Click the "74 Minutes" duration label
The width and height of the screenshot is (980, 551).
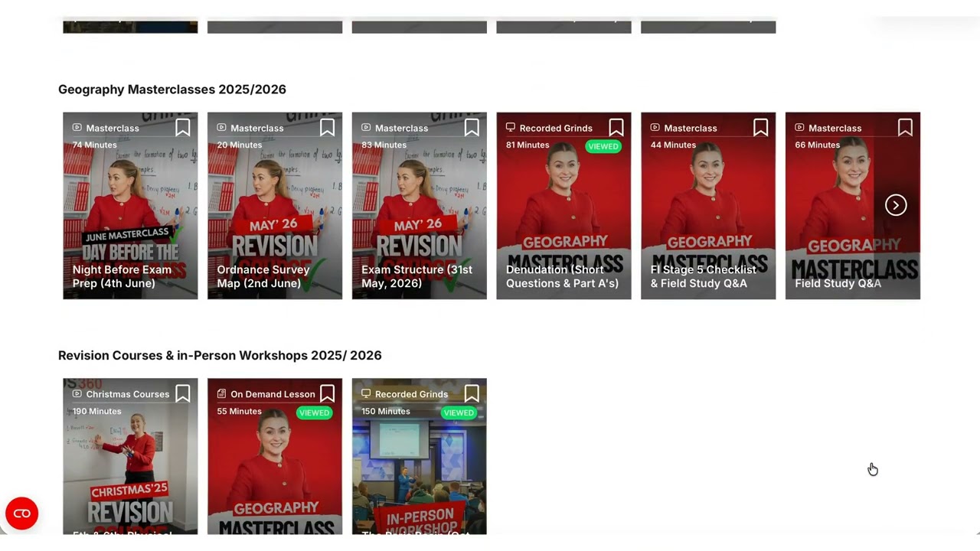tap(95, 145)
